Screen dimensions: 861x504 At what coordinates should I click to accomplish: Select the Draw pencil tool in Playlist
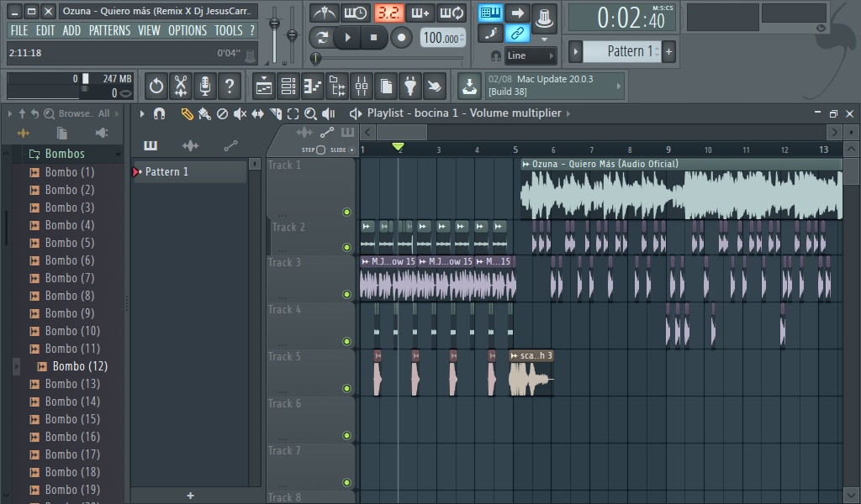pyautogui.click(x=188, y=113)
